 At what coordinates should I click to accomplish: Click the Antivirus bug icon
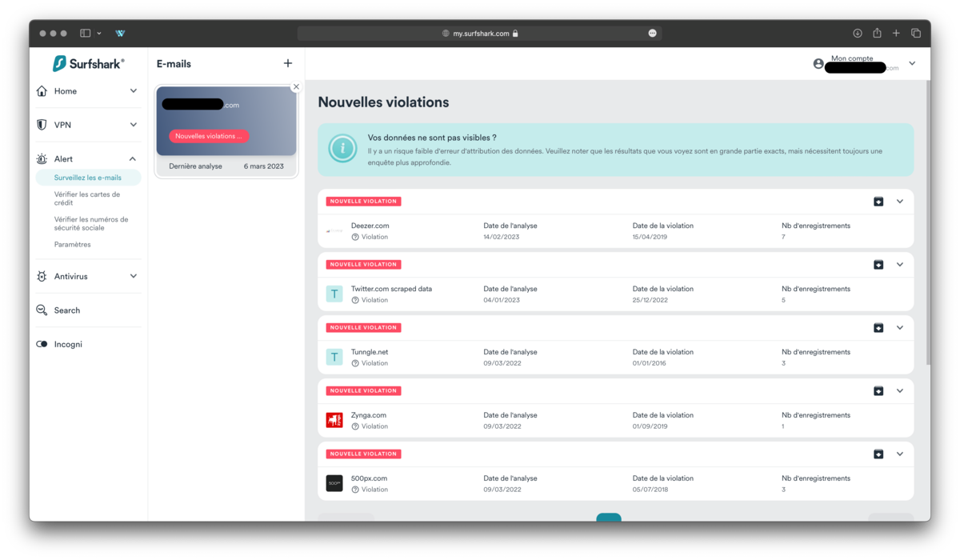coord(42,276)
